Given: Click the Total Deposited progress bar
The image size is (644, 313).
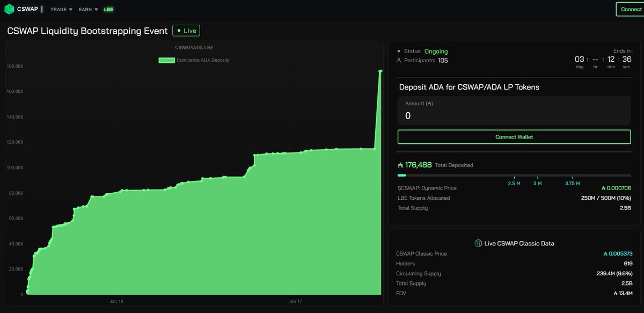Looking at the screenshot, I should tap(514, 176).
